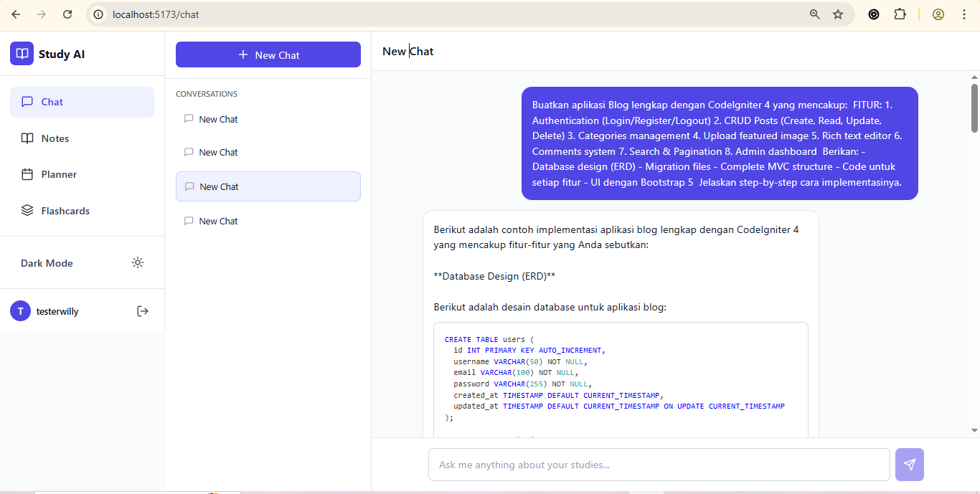Click the chat bubble beside first New Chat
Image resolution: width=980 pixels, height=494 pixels.
point(189,118)
